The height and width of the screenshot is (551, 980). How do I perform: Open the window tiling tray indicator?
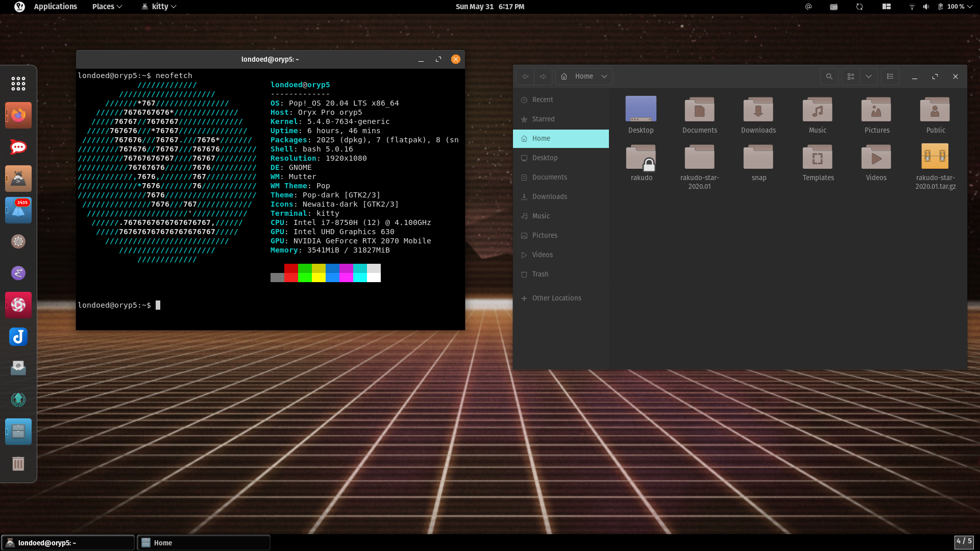click(887, 7)
